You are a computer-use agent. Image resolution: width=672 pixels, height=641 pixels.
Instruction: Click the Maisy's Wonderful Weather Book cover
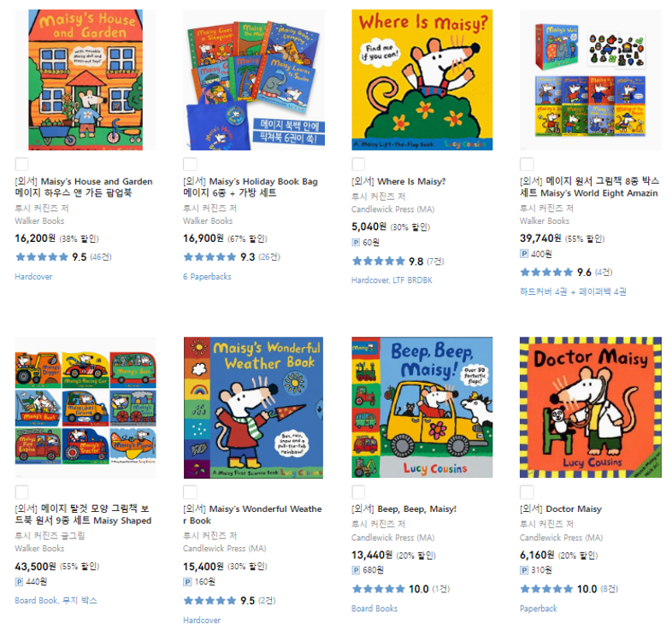click(253, 408)
